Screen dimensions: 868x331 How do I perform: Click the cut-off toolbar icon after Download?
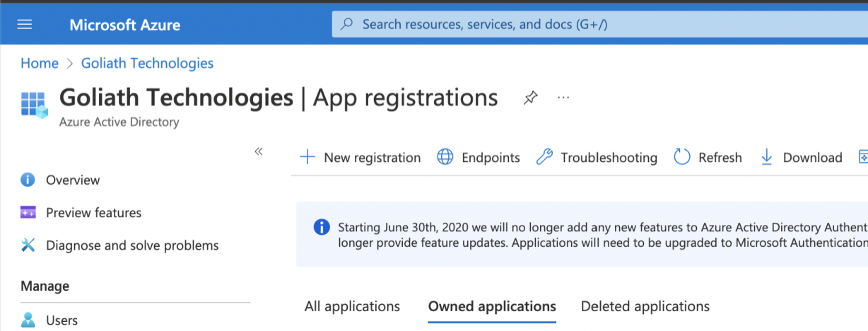pyautogui.click(x=863, y=157)
